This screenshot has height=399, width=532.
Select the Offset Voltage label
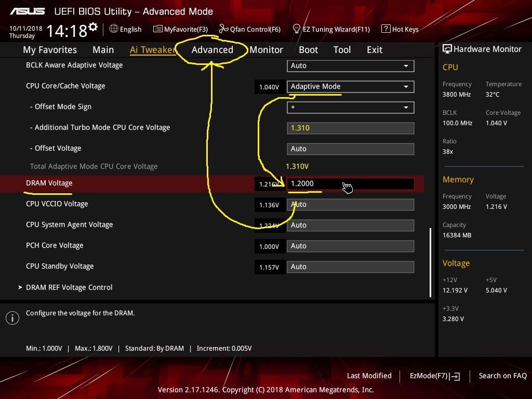56,148
